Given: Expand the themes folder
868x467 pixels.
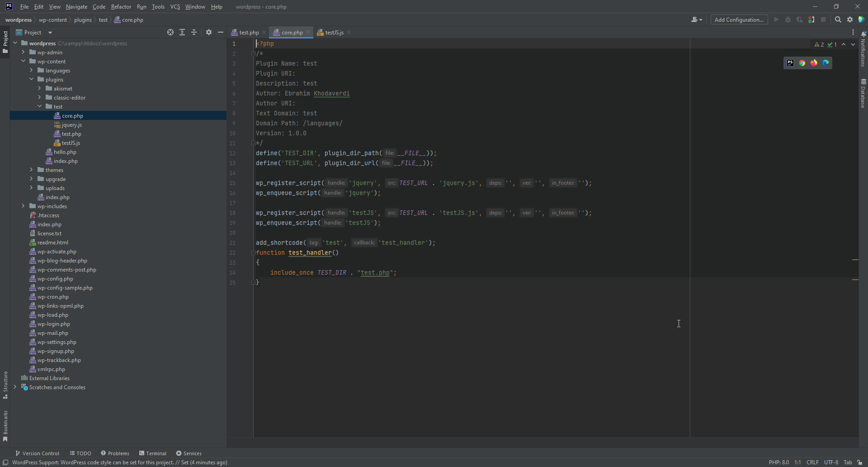Looking at the screenshot, I should click(32, 170).
